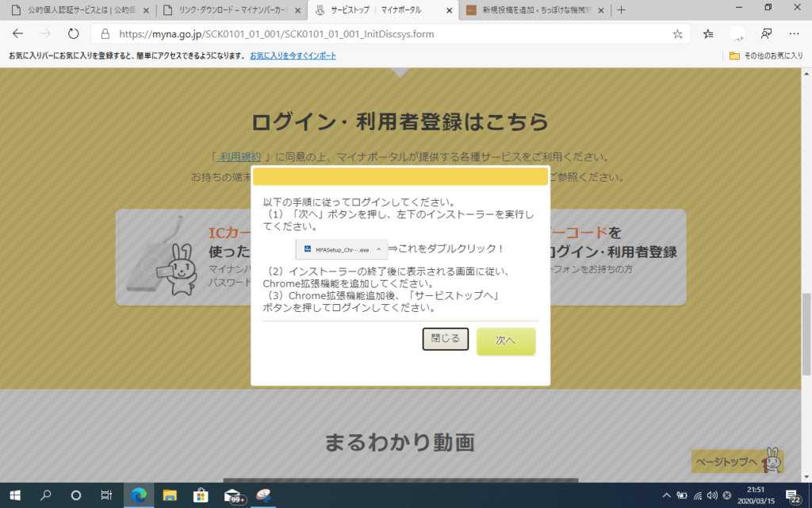Open Windows Start menu

pyautogui.click(x=15, y=495)
